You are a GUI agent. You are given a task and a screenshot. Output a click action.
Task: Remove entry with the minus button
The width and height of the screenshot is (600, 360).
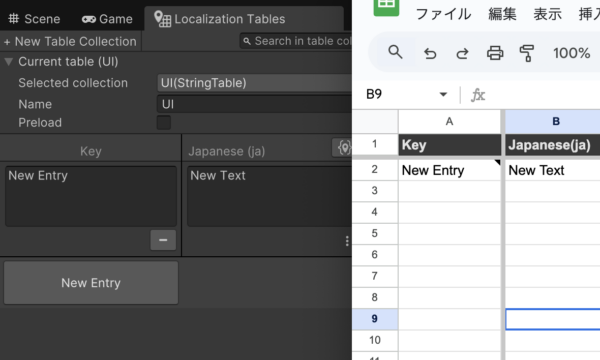pyautogui.click(x=163, y=240)
